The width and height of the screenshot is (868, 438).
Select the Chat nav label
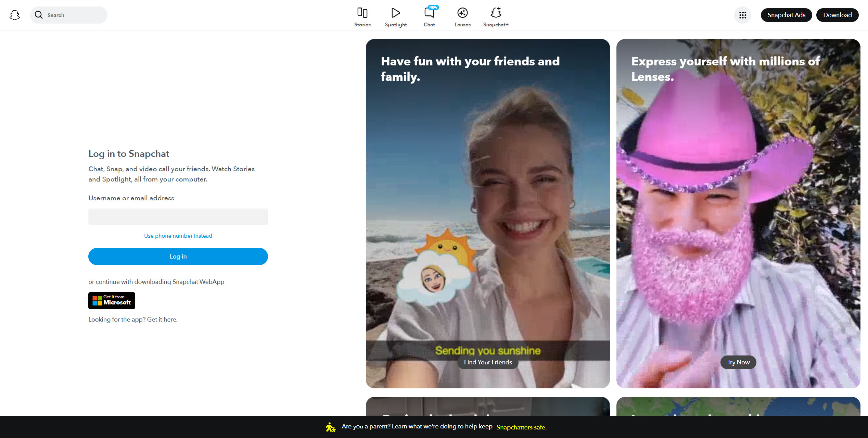click(429, 25)
